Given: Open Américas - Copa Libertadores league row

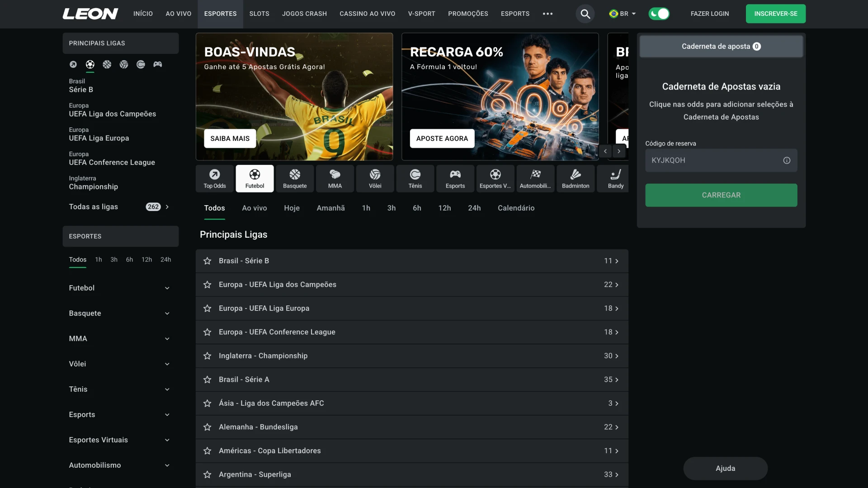Looking at the screenshot, I should click(412, 451).
